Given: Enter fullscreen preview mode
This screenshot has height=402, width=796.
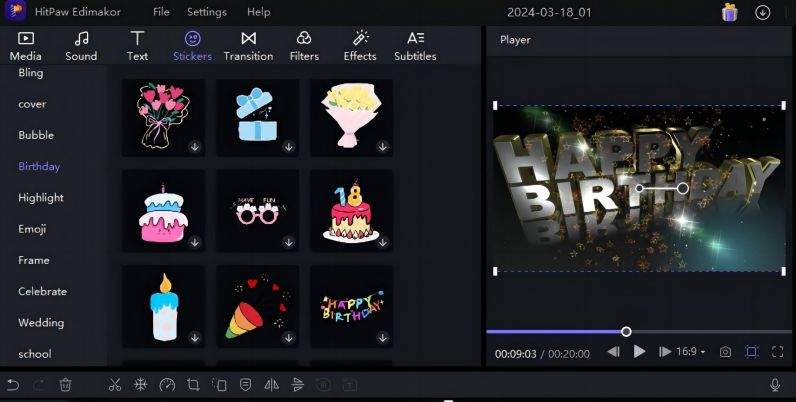Looking at the screenshot, I should [777, 352].
